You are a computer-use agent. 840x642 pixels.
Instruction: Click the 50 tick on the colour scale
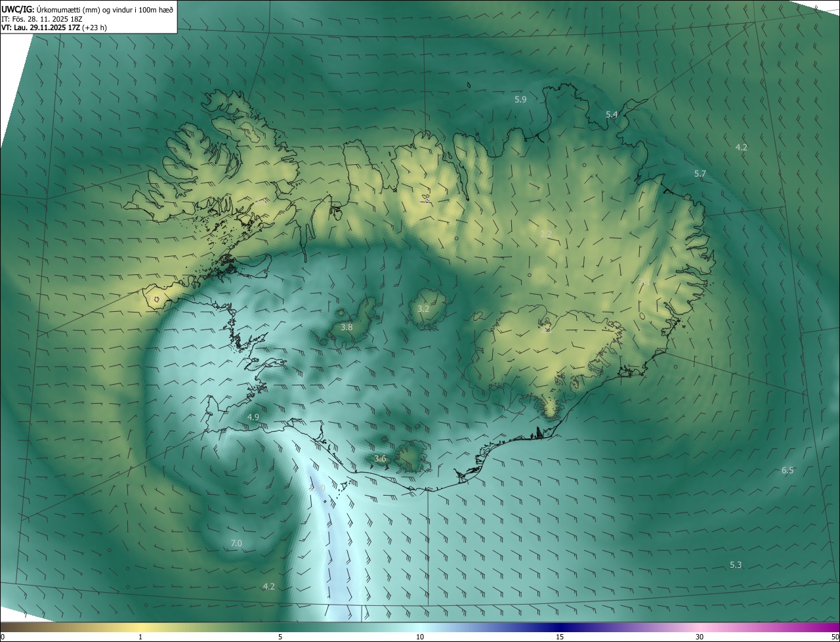[835, 637]
